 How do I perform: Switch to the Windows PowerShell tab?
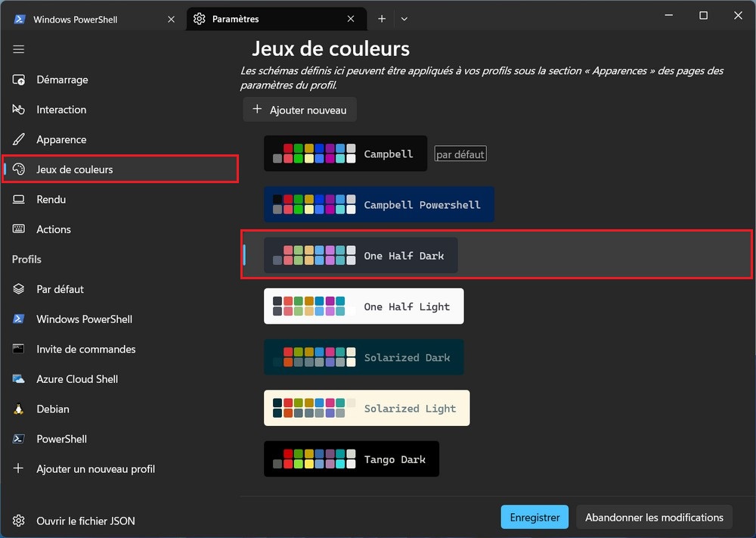[94, 19]
